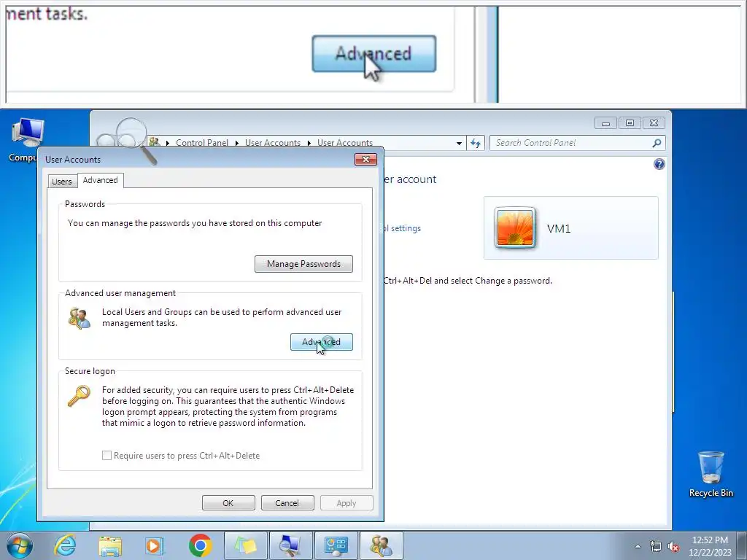Select the Advanced tab in User Accounts
This screenshot has height=560, width=747.
point(100,180)
